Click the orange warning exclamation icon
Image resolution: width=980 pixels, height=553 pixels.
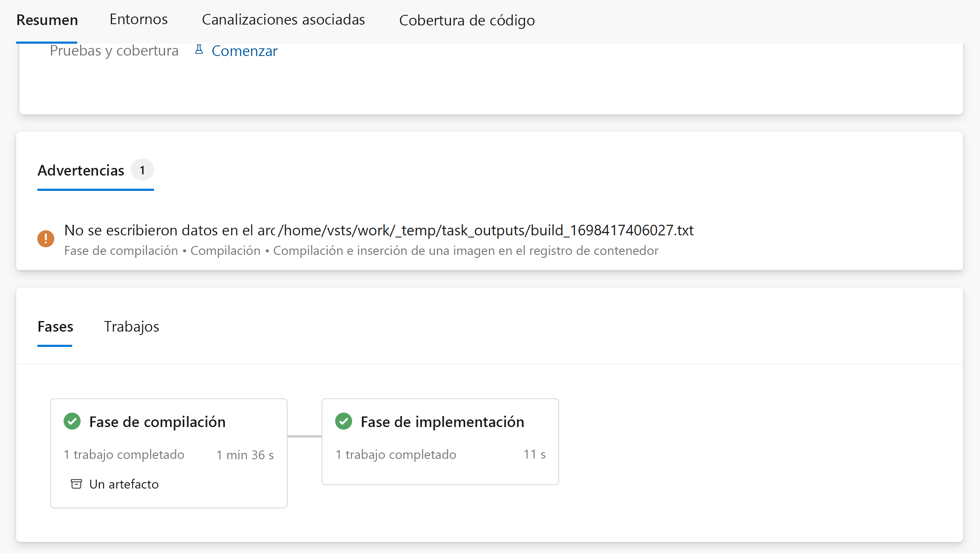pyautogui.click(x=46, y=239)
